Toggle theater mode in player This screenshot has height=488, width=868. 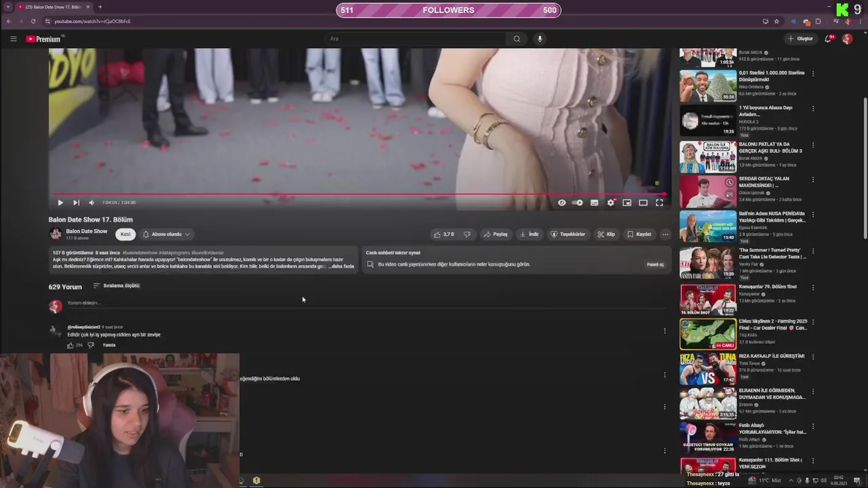coord(643,203)
